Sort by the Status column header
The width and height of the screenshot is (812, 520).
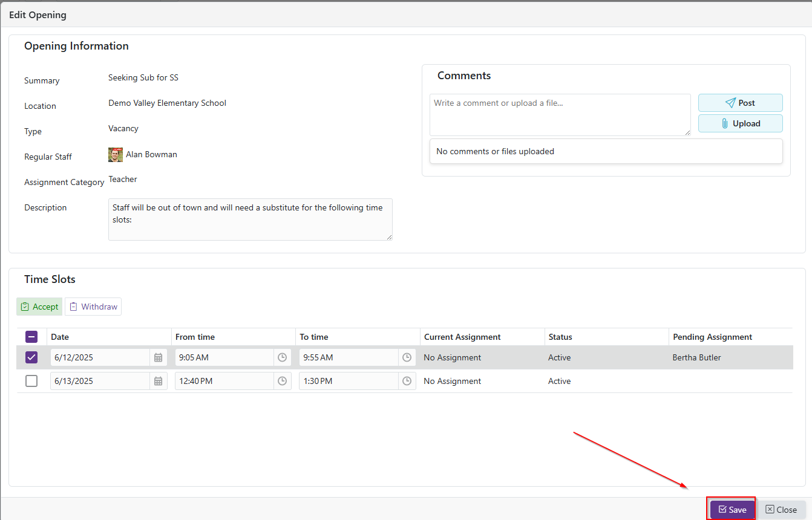pyautogui.click(x=560, y=337)
